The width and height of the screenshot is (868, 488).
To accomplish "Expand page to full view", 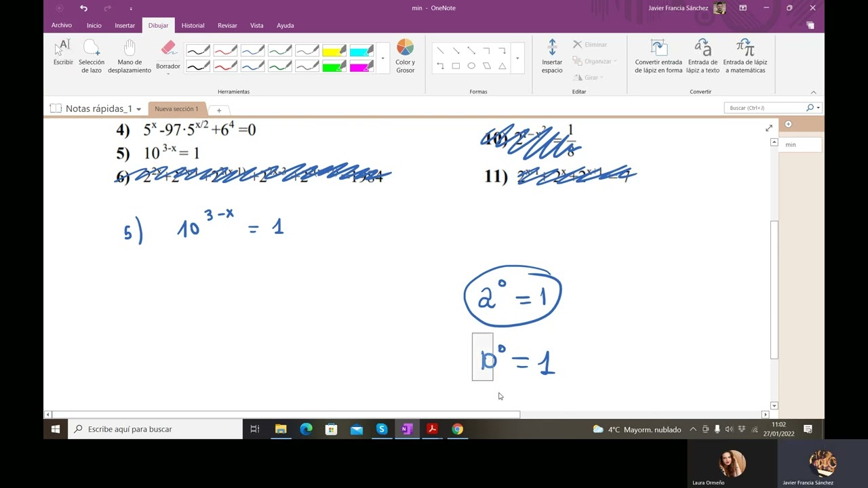I will pyautogui.click(x=769, y=128).
